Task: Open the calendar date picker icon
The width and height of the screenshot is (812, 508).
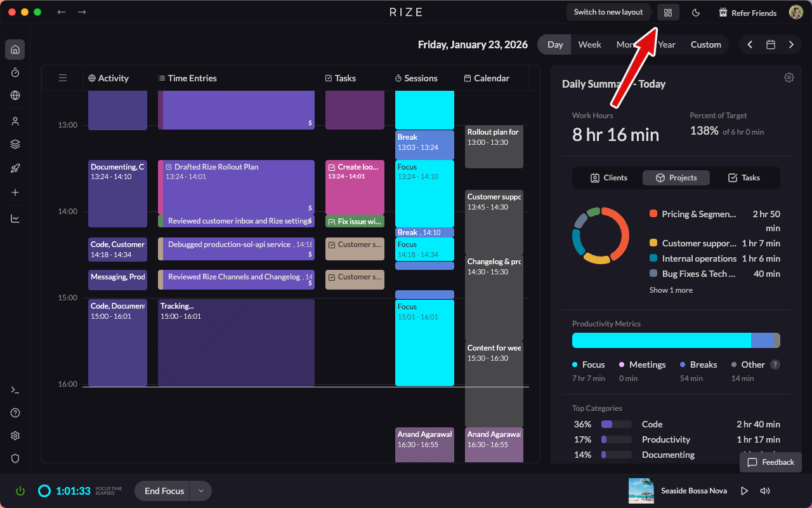Action: click(x=770, y=44)
